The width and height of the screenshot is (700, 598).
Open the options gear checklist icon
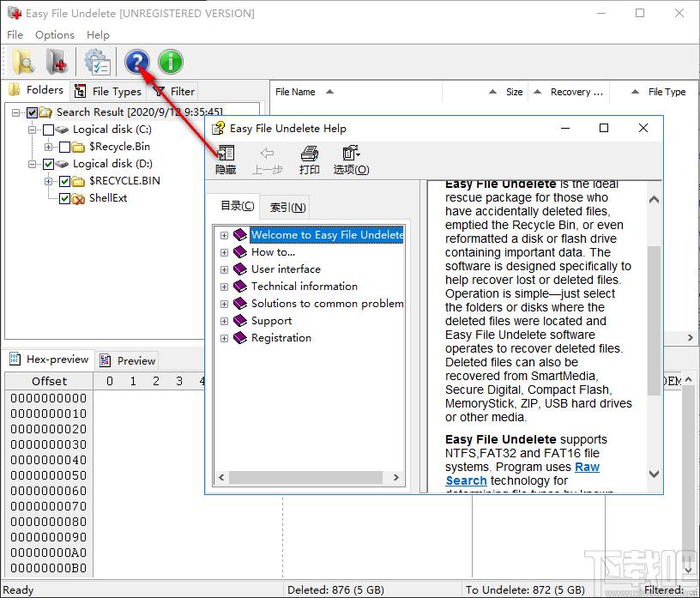click(x=98, y=62)
